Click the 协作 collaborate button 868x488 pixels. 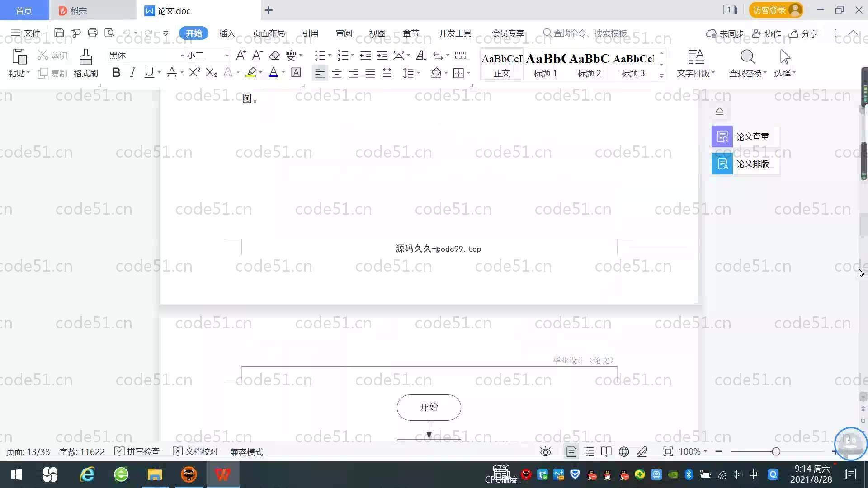pyautogui.click(x=767, y=33)
